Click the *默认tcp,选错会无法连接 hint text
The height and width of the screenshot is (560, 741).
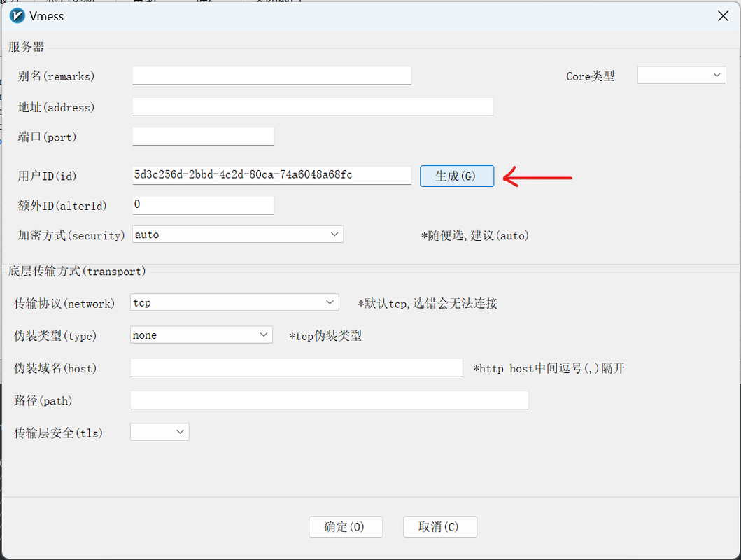click(428, 303)
